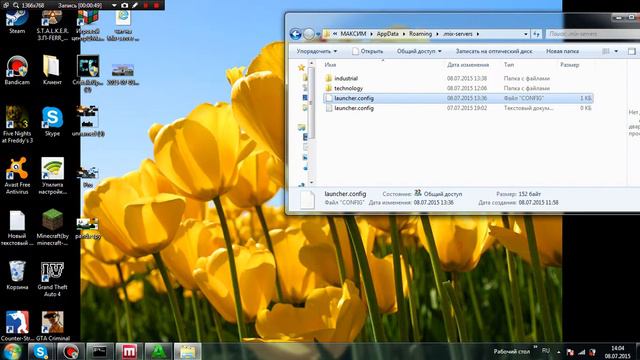Click the Windows Start orb
This screenshot has width=640, height=360.
(12, 351)
